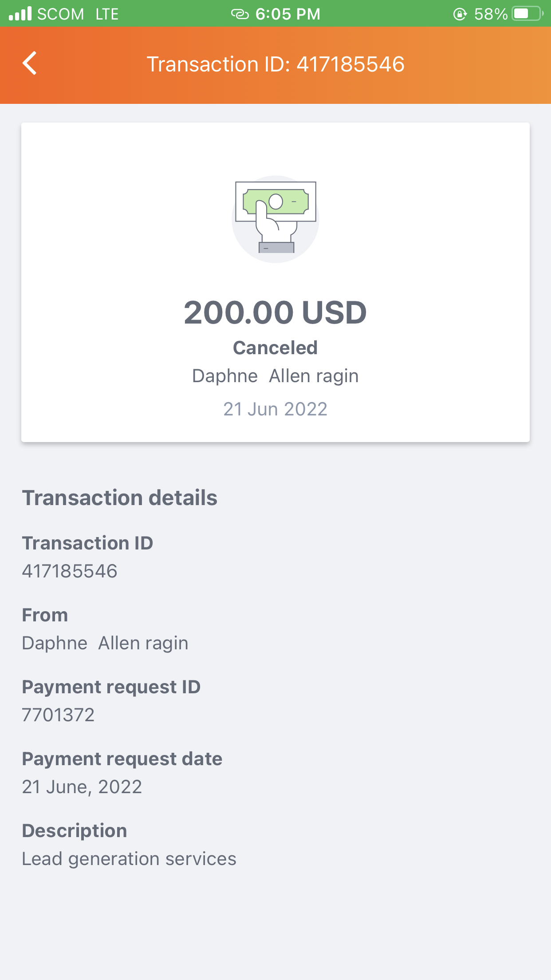Tap the rotation lock status icon
The image size is (551, 980).
pos(460,14)
